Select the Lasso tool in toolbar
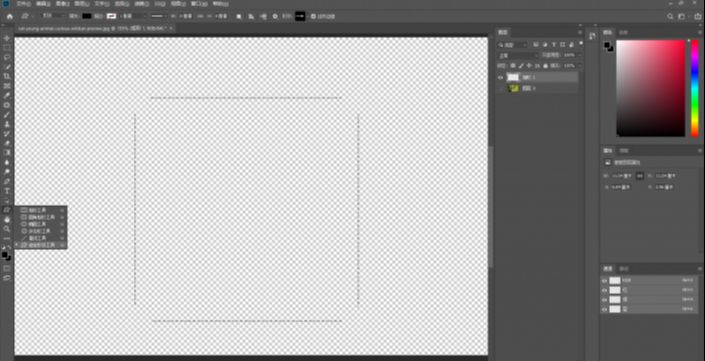 click(x=7, y=57)
